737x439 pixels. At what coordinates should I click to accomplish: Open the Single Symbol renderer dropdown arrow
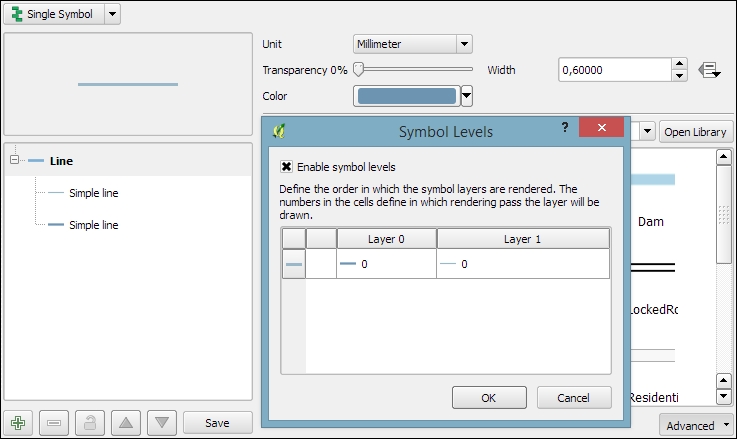pyautogui.click(x=112, y=14)
